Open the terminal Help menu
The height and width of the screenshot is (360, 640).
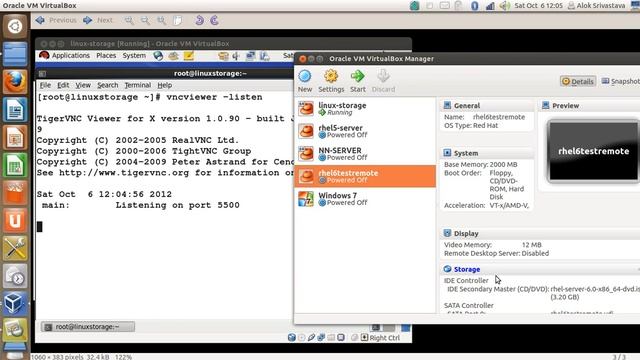(164, 85)
